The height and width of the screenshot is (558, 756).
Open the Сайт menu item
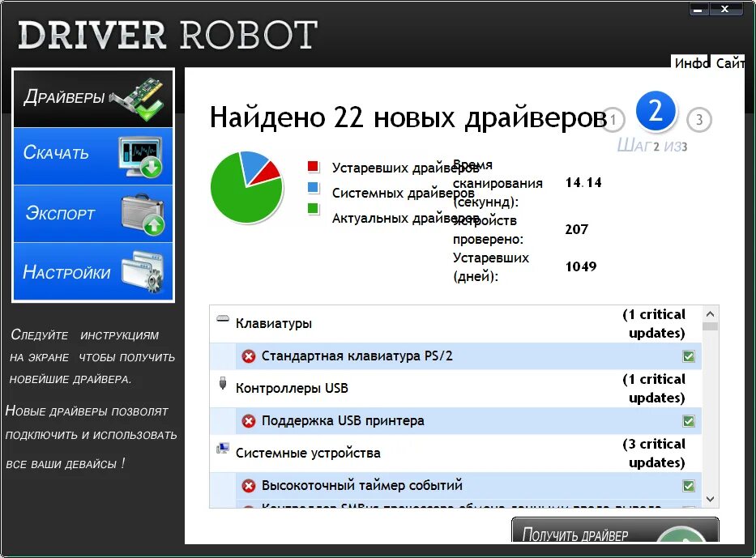730,63
